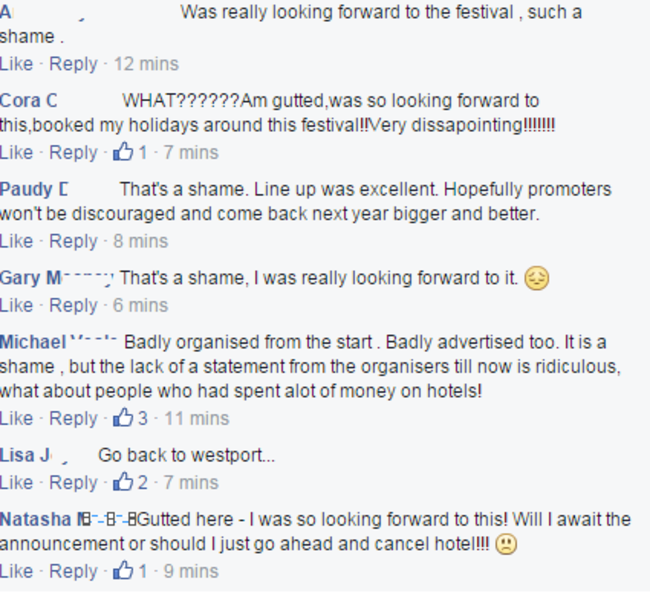Image resolution: width=650 pixels, height=593 pixels.
Task: Reply to Paudy's line up comment
Action: [73, 241]
